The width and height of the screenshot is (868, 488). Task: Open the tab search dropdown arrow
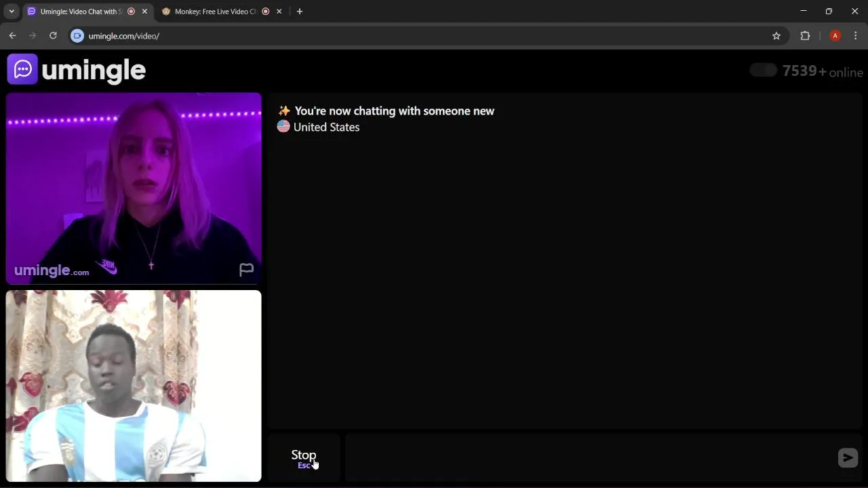click(x=12, y=12)
